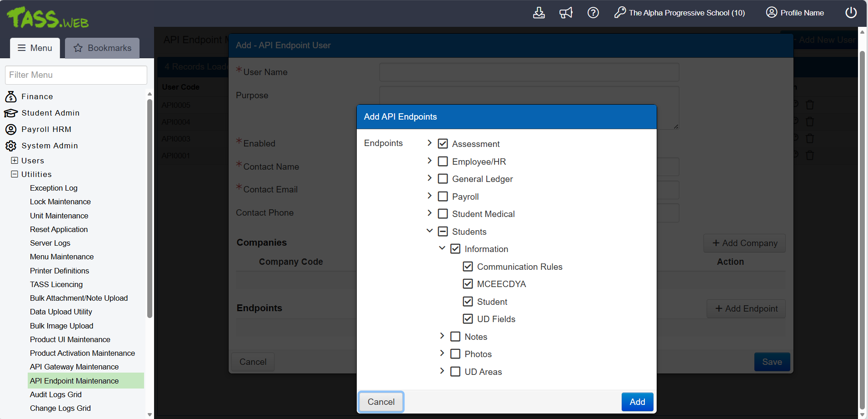The width and height of the screenshot is (868, 419).
Task: Switch to the Bookmarks tab
Action: (102, 48)
